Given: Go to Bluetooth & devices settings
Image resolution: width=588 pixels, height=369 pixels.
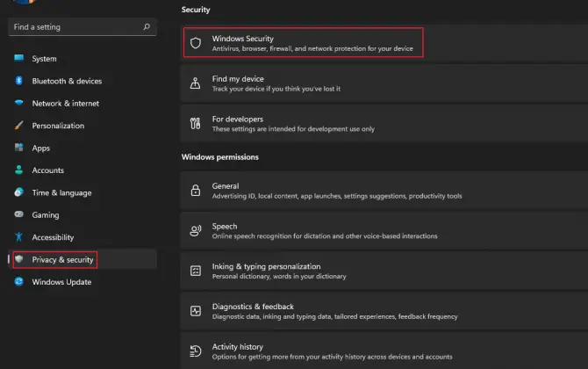Looking at the screenshot, I should [82, 81].
